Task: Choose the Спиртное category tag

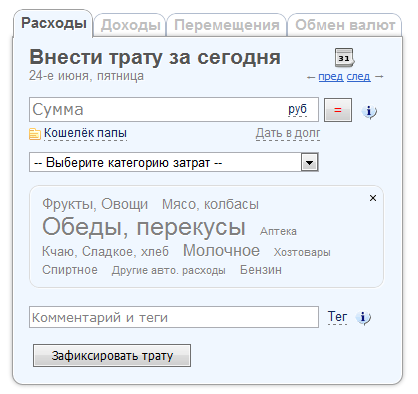Action: tap(70, 270)
